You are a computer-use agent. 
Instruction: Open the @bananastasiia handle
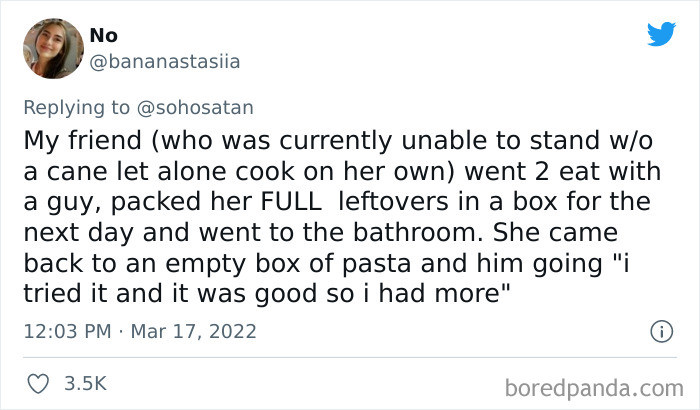coord(164,62)
